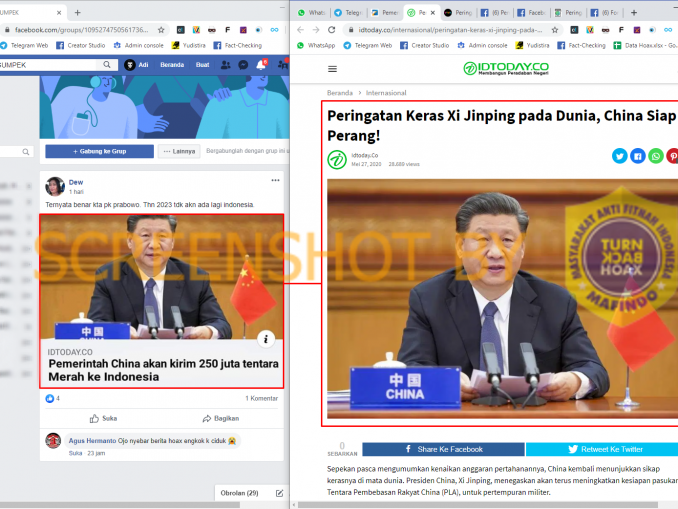Open Facebook group icon in header
The height and width of the screenshot is (509, 678).
click(x=283, y=65)
